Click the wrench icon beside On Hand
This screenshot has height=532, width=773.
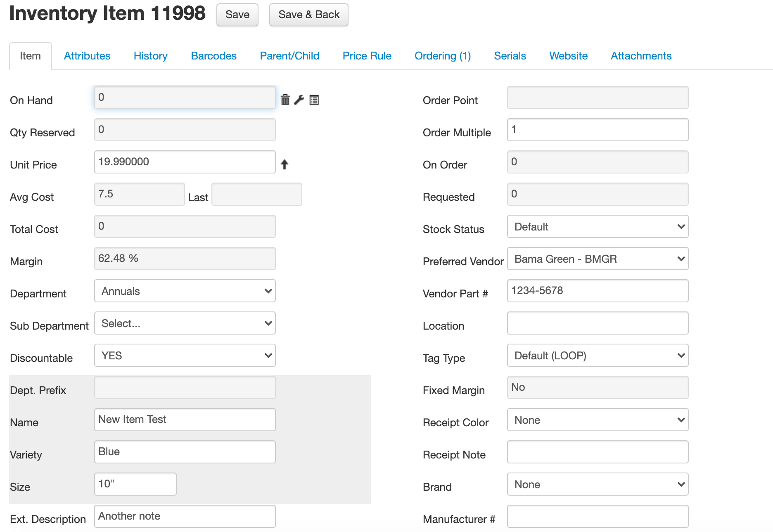pos(299,100)
